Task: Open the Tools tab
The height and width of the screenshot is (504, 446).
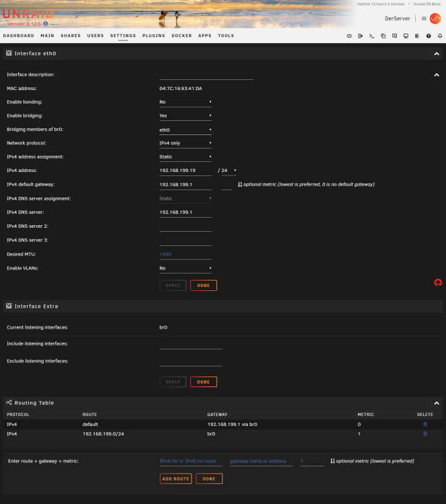Action: coord(226,36)
